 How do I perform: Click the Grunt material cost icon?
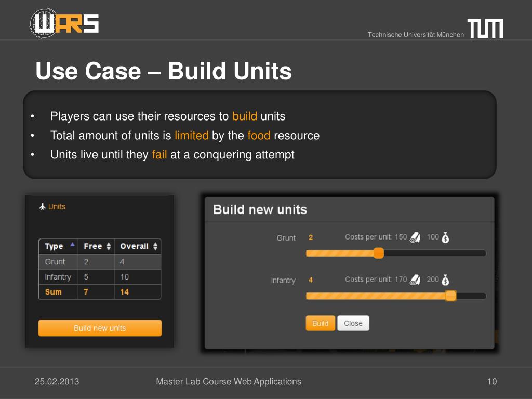[x=415, y=237]
